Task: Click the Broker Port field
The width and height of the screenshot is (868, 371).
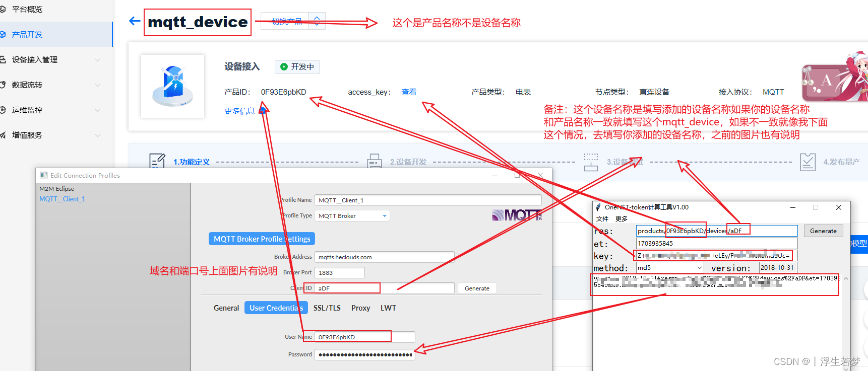Action: tap(339, 272)
